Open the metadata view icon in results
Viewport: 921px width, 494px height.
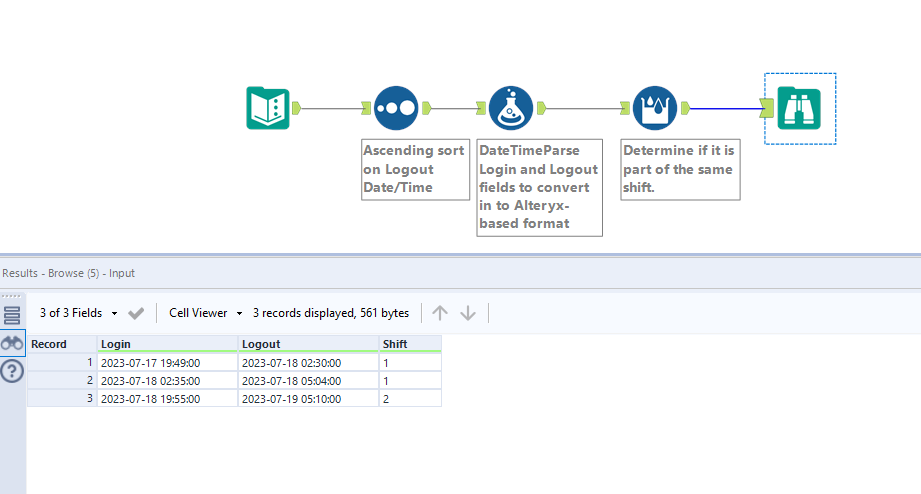[12, 315]
